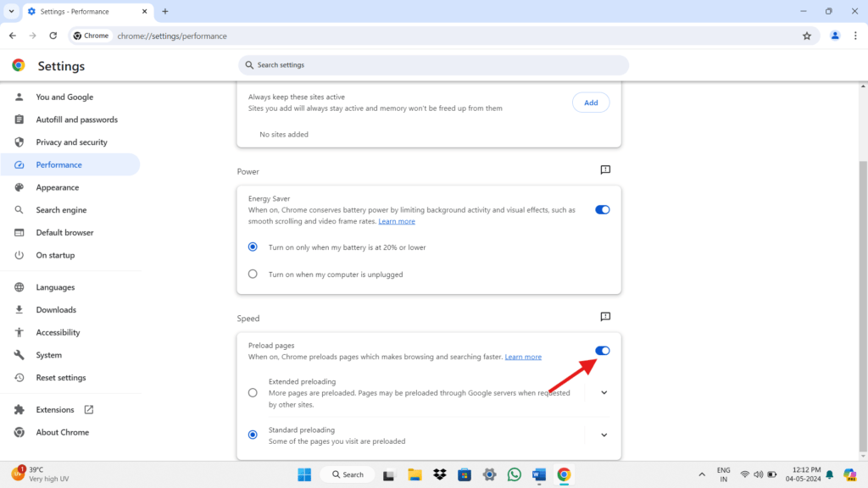The image size is (868, 488).
Task: Select the Performance sidebar item
Action: (x=70, y=165)
